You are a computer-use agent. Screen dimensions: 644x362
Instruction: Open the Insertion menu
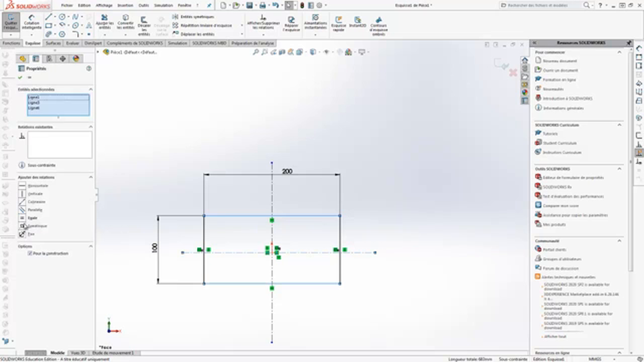[125, 5]
